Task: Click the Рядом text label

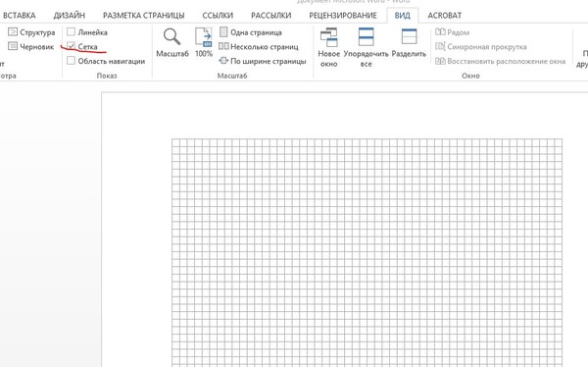Action: coord(459,32)
